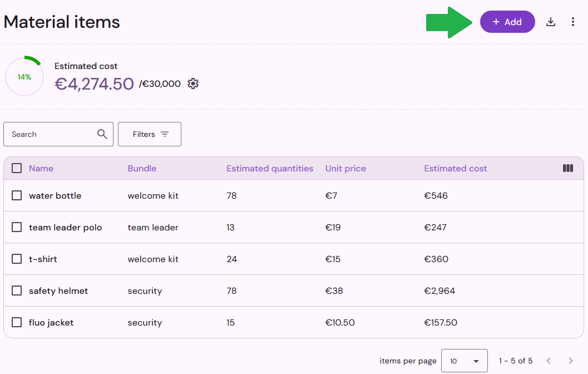Viewport: 588px width, 374px height.
Task: Click the €38 unit price cell
Action: tap(334, 291)
